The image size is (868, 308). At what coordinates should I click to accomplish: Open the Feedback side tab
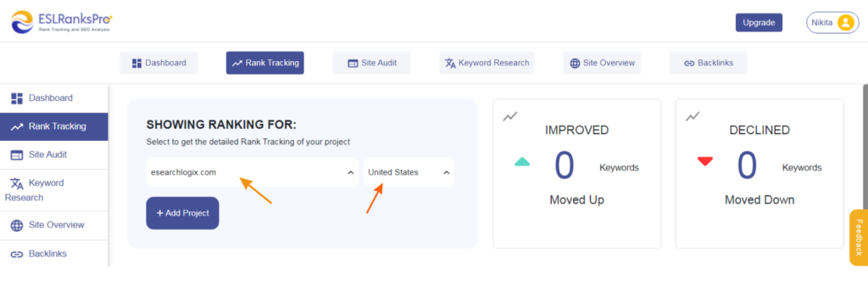(859, 238)
